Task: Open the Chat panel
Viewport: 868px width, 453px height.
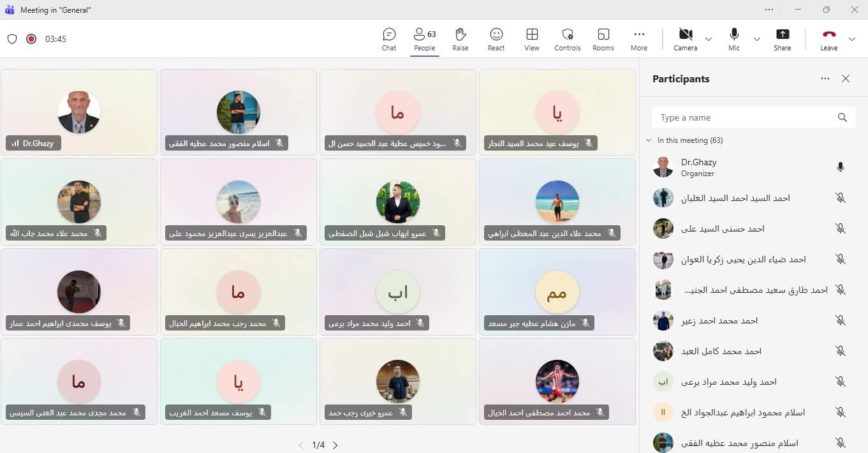Action: click(389, 39)
